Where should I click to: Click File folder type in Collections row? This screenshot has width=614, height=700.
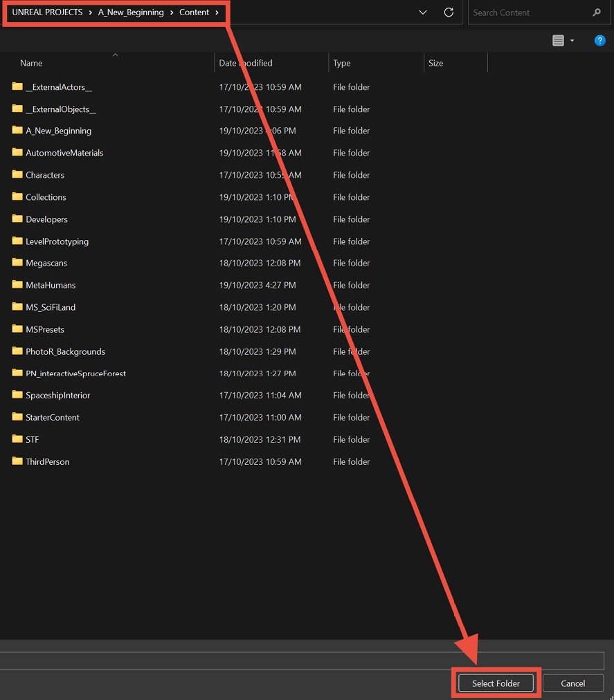tap(351, 197)
